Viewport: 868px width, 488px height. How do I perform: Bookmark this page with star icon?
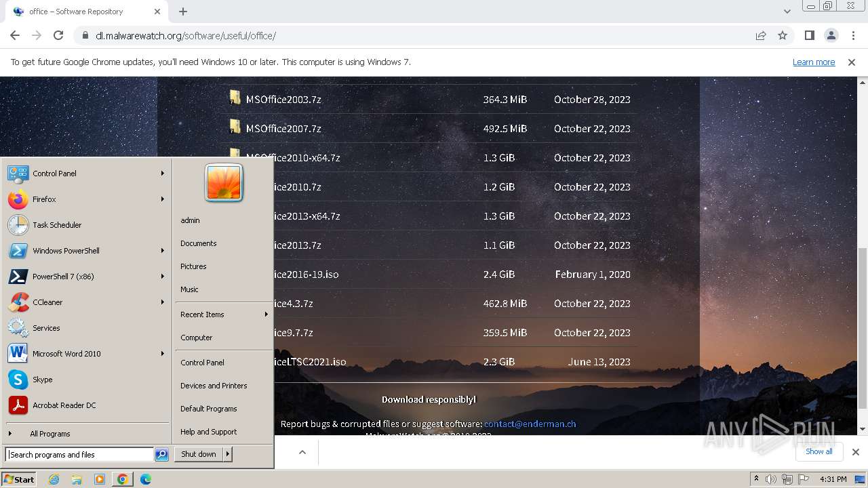pyautogui.click(x=783, y=35)
